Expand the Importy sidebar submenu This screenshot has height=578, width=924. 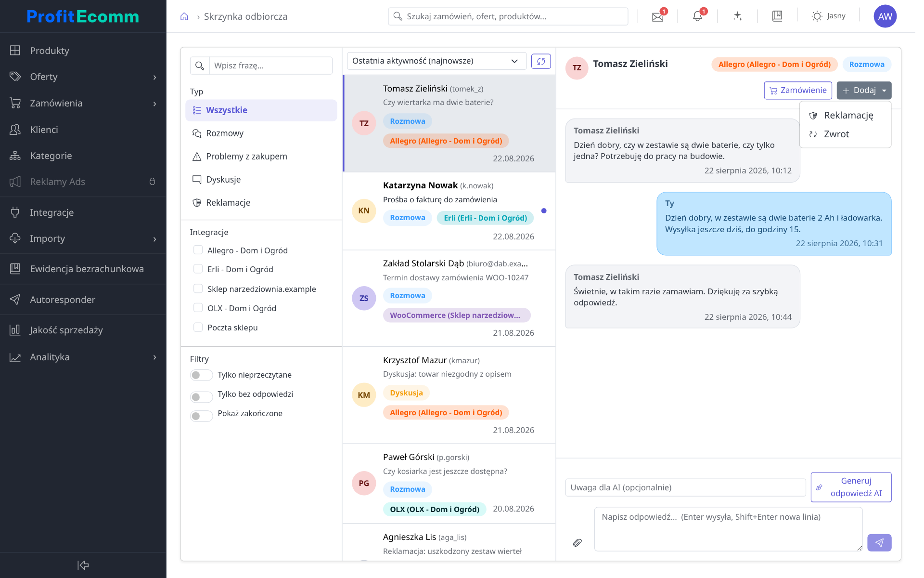(x=154, y=239)
